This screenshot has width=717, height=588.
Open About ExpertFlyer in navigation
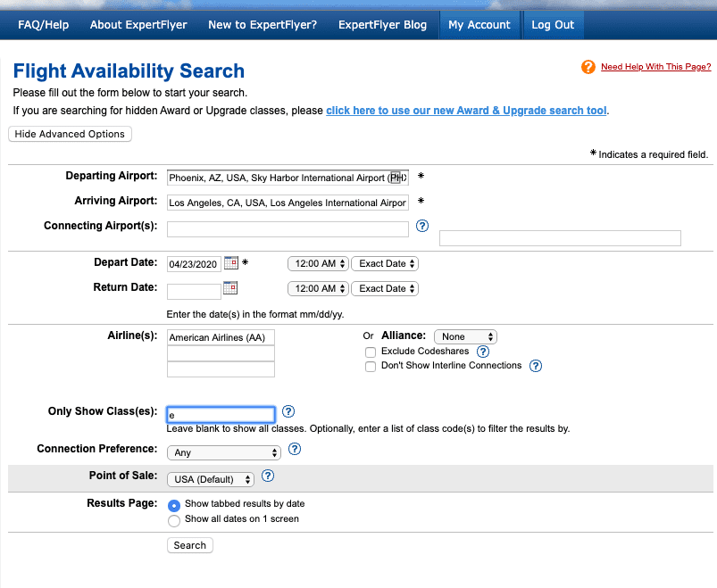pos(138,25)
